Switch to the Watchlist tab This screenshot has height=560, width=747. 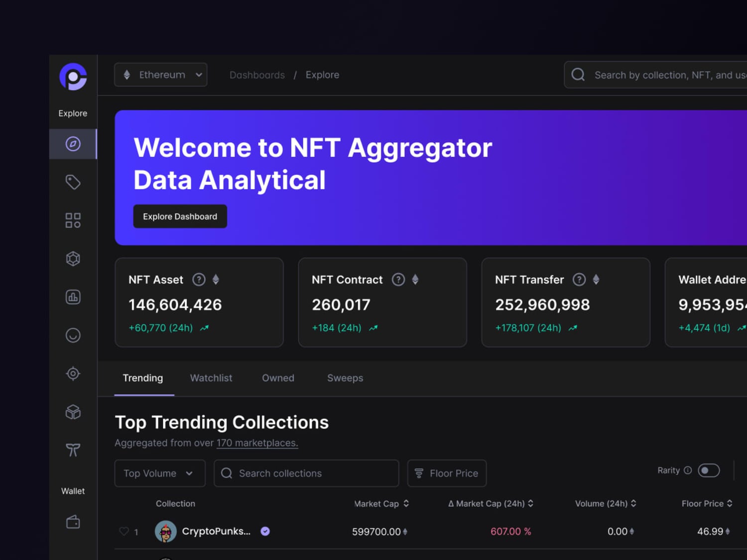pos(211,378)
